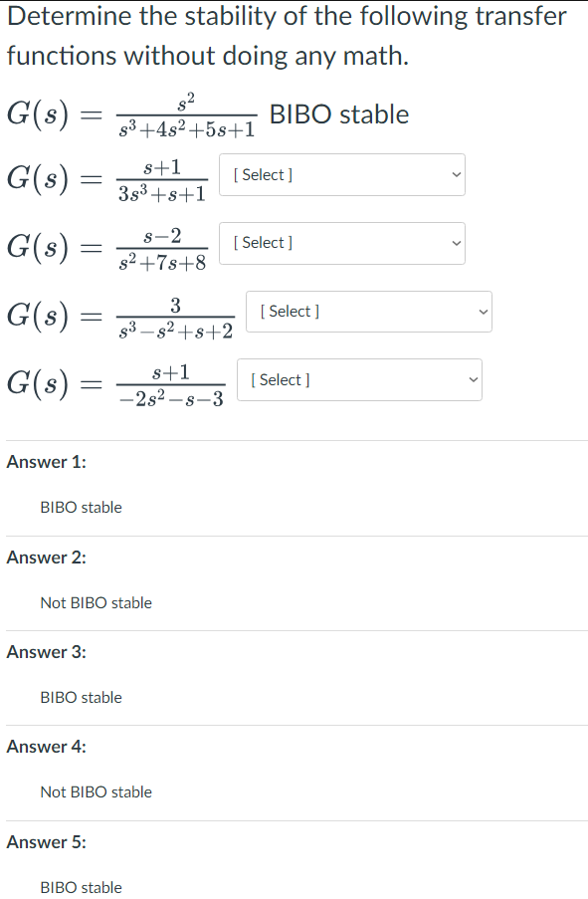588x899 pixels.
Task: Click the chevron on the first [Select] box
Action: point(456,174)
